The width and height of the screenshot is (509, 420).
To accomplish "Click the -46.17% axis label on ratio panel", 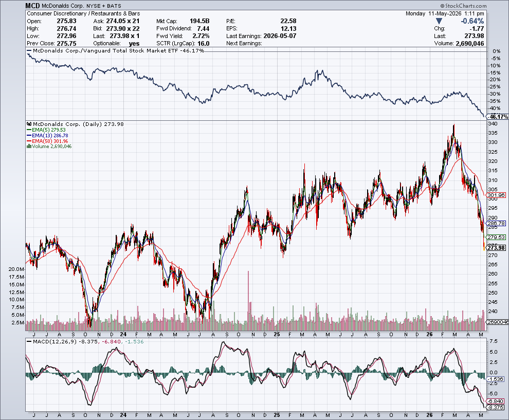I will tap(498, 117).
